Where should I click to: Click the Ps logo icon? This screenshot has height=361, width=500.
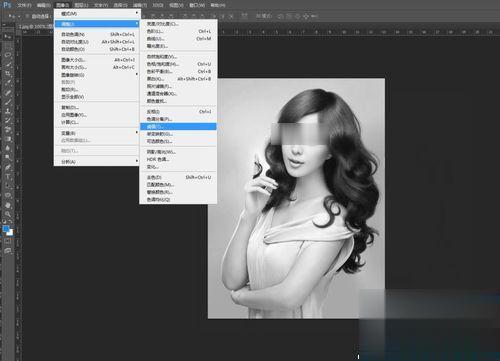click(7, 5)
